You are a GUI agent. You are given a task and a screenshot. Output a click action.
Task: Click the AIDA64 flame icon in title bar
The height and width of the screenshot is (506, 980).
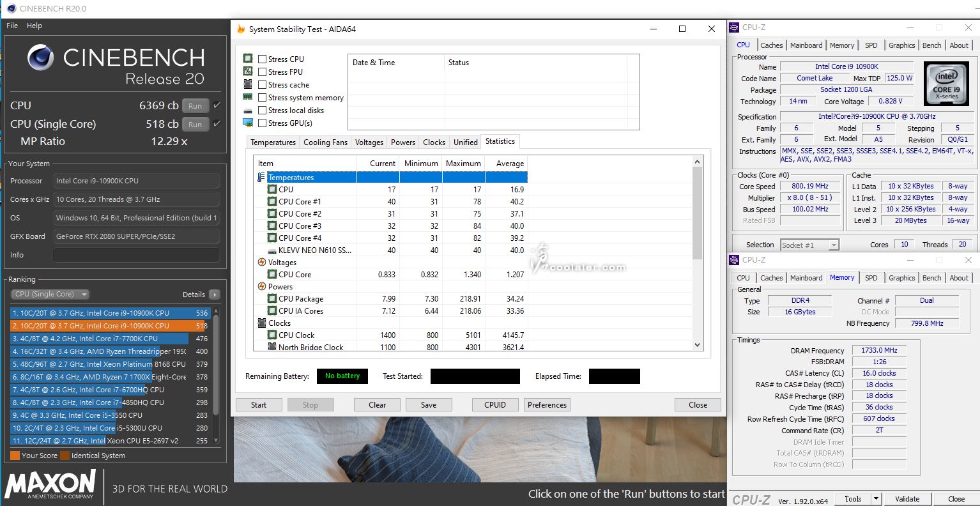(241, 29)
